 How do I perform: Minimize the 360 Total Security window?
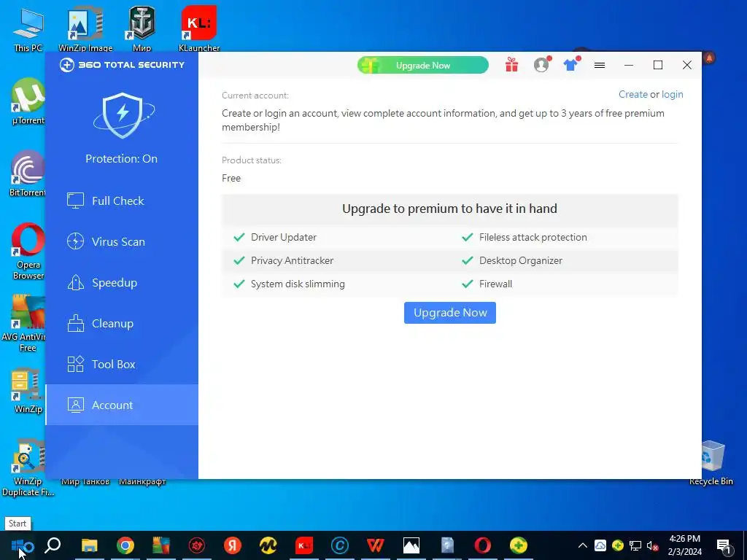pos(629,65)
